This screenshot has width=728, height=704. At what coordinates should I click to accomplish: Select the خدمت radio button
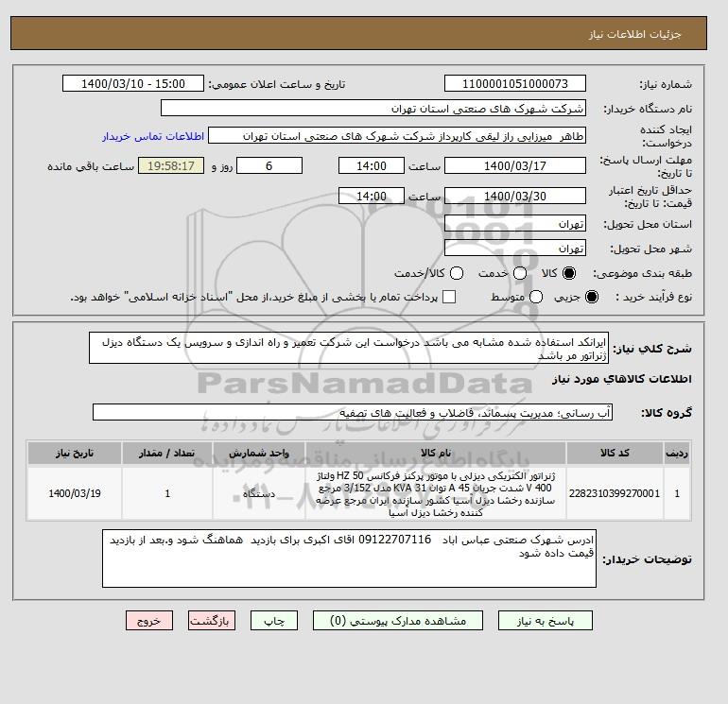520,273
